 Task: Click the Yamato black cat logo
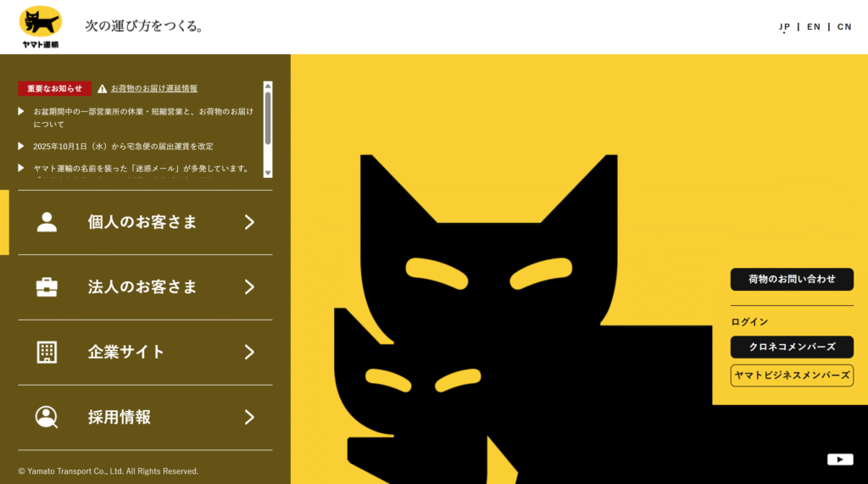(x=41, y=27)
